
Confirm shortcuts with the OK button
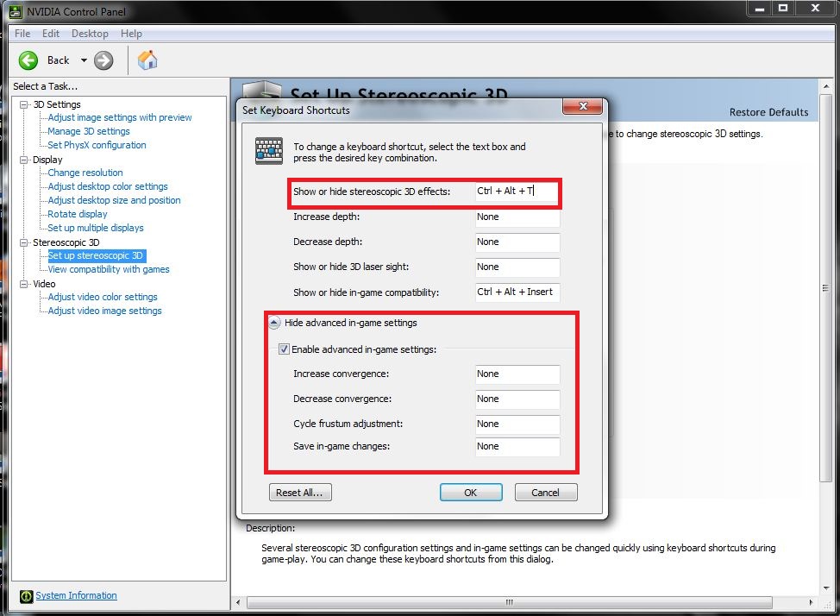(471, 493)
